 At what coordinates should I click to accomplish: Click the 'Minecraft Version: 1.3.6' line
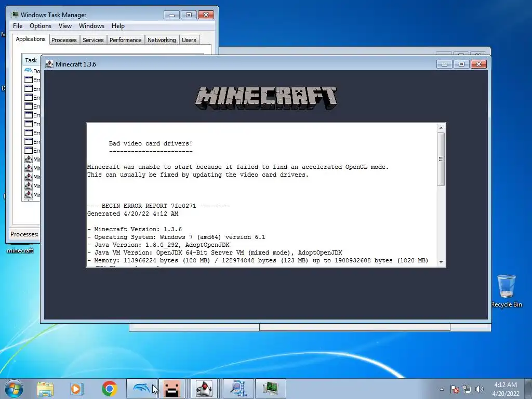tap(135, 229)
